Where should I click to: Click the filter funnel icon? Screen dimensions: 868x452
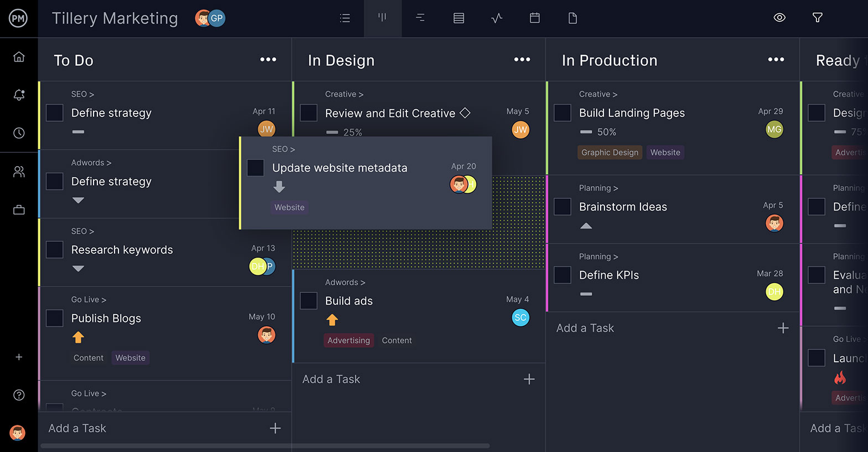coord(817,18)
